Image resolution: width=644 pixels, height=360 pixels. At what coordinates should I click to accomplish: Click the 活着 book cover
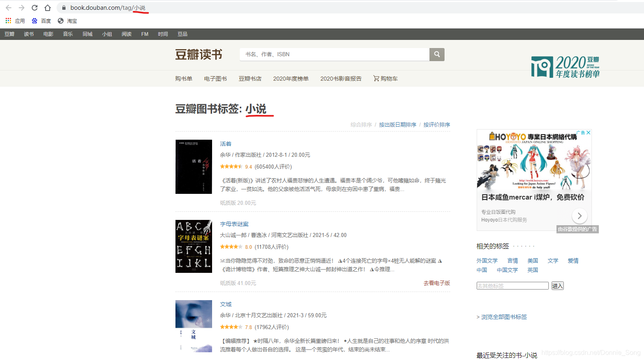click(x=194, y=167)
